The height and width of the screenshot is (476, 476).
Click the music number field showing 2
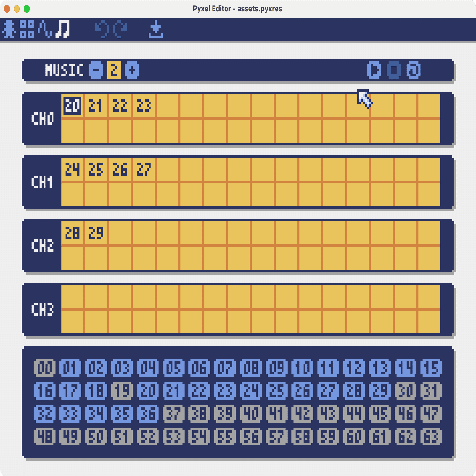pos(113,71)
